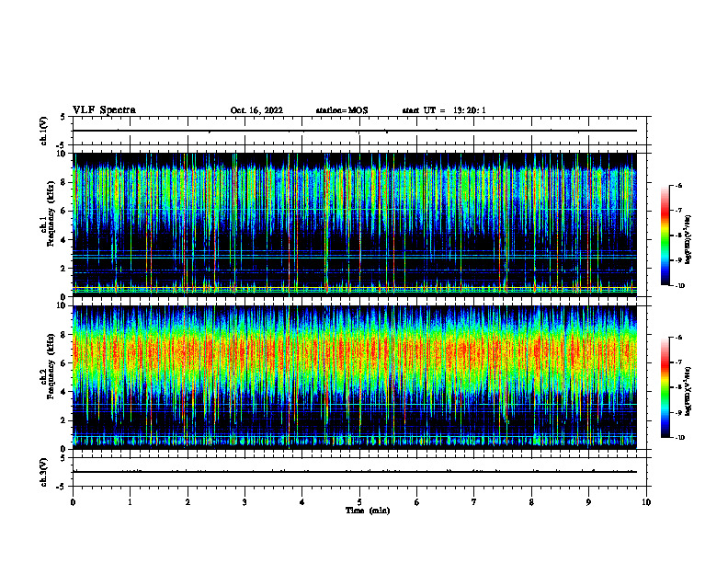This screenshot has height=563, width=728.
Task: Click the ch.2 colorbar 'log(PSD)' label
Action: coord(688,391)
